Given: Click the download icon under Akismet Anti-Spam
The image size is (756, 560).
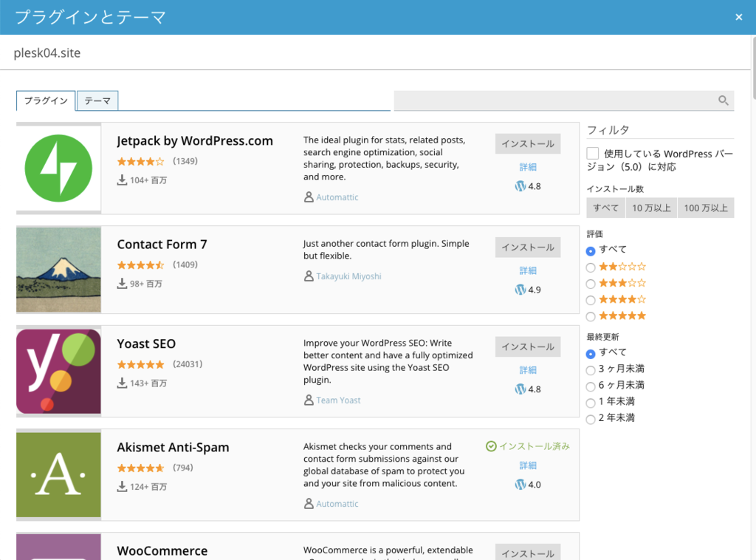Looking at the screenshot, I should (122, 487).
